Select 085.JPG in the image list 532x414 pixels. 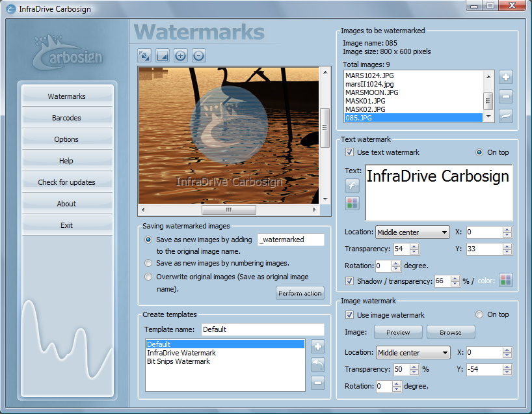[413, 118]
